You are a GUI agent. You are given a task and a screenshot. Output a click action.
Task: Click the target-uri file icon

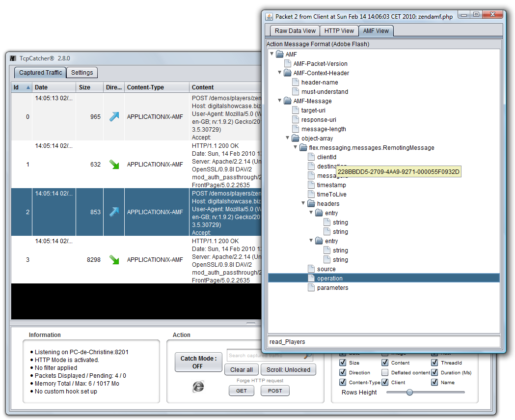click(296, 110)
